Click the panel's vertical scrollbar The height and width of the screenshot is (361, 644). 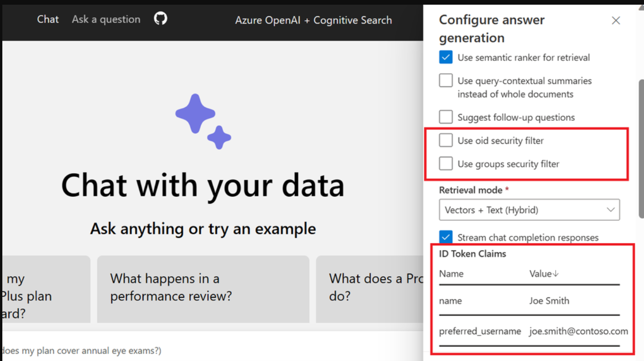tap(641, 148)
